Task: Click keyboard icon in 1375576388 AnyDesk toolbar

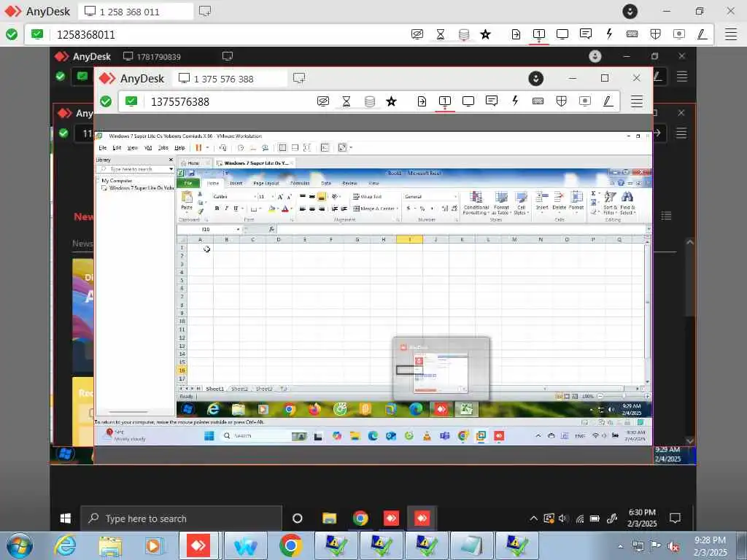Action: click(538, 101)
